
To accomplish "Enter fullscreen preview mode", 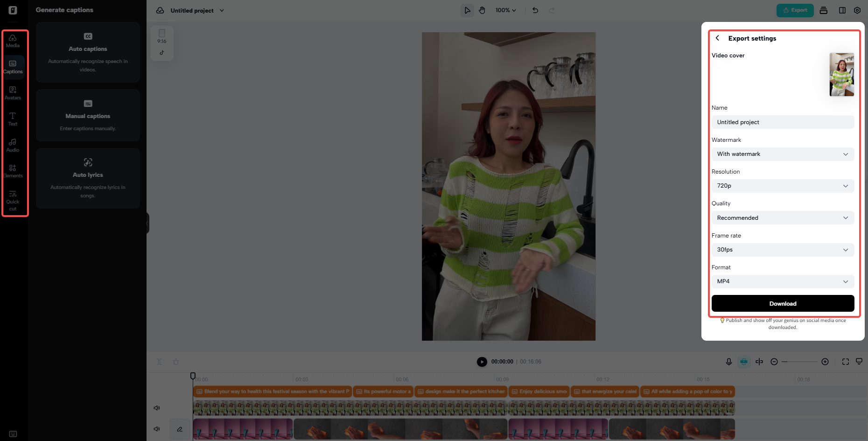I will click(845, 361).
